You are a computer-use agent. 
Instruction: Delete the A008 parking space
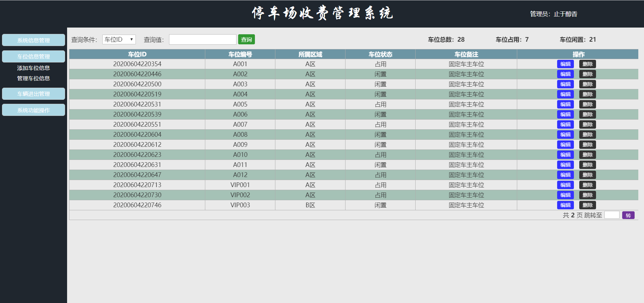click(x=588, y=134)
